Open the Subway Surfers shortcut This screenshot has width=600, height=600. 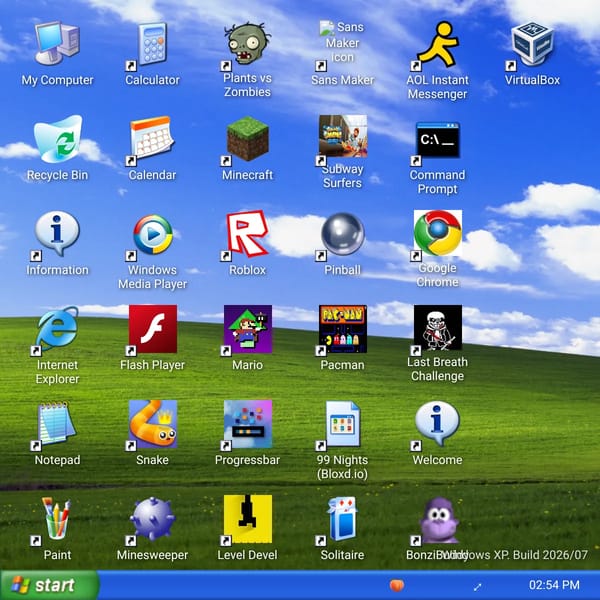(343, 136)
